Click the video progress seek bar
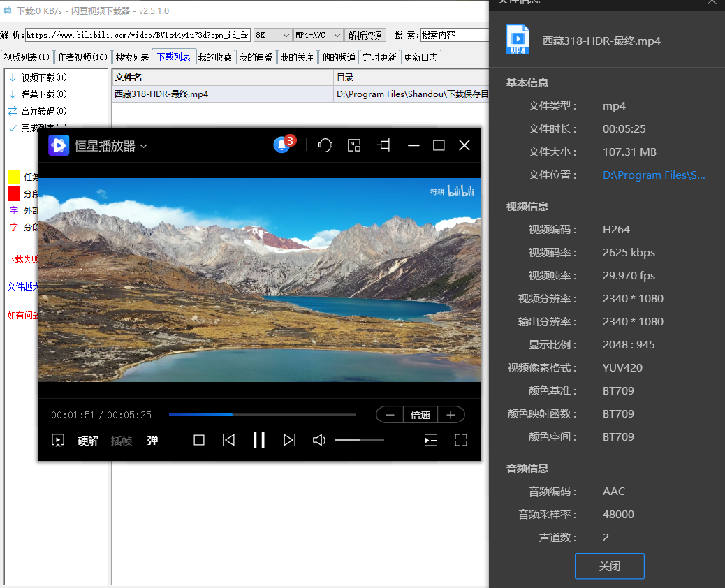This screenshot has width=725, height=588. [x=262, y=415]
